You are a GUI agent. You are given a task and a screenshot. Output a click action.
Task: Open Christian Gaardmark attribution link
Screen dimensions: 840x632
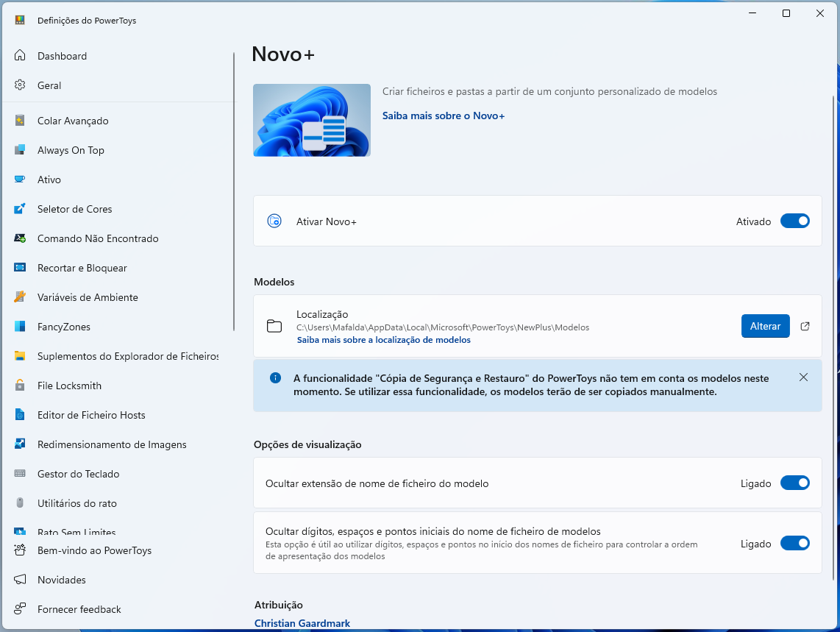click(x=302, y=623)
